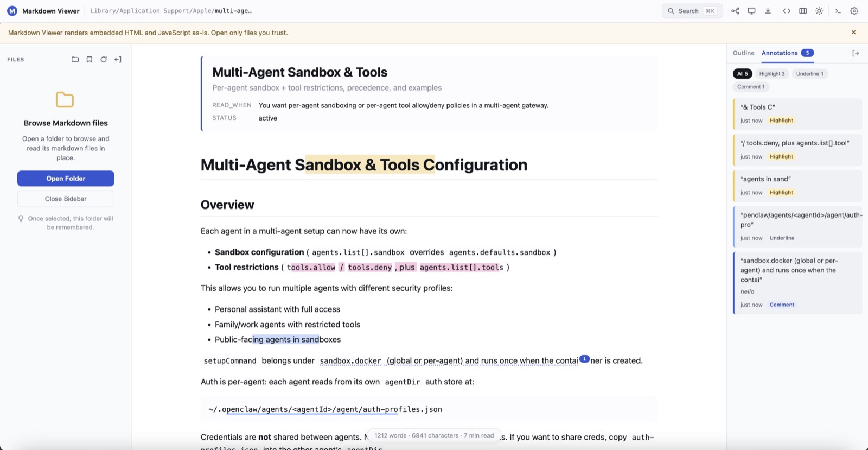The height and width of the screenshot is (450, 868).
Task: Select the Annotations tab
Action: 788,53
